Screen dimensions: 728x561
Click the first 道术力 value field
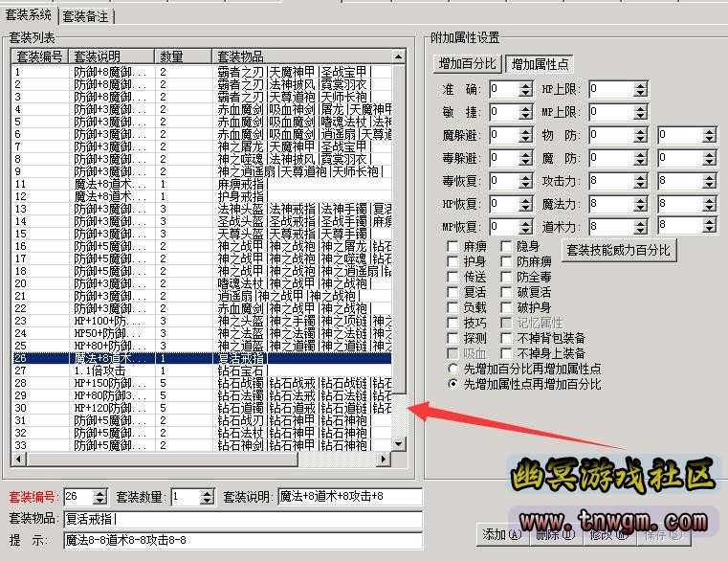coord(612,227)
